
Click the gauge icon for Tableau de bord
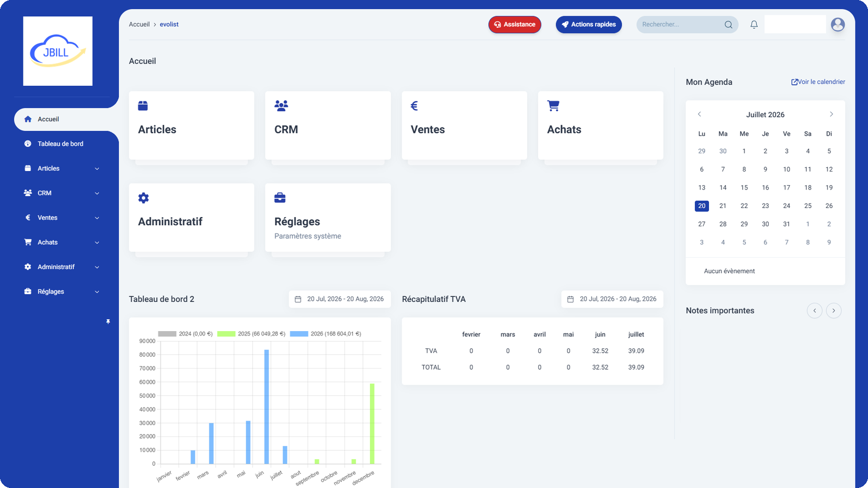point(28,144)
